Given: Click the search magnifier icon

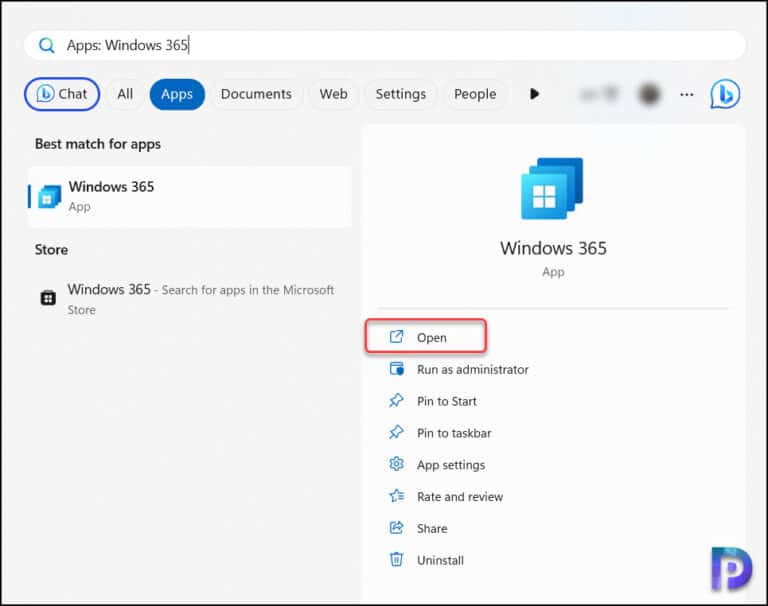Looking at the screenshot, I should pos(47,46).
